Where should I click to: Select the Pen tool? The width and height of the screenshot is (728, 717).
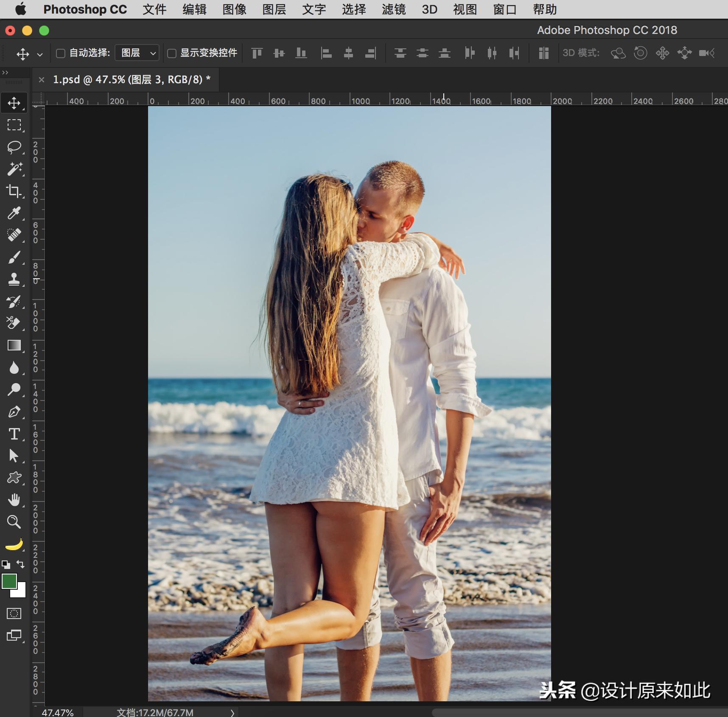coord(14,412)
